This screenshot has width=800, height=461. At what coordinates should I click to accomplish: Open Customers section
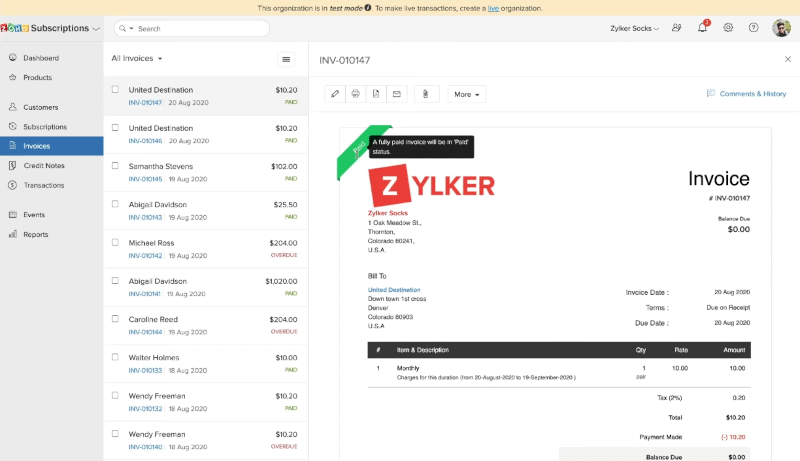41,107
